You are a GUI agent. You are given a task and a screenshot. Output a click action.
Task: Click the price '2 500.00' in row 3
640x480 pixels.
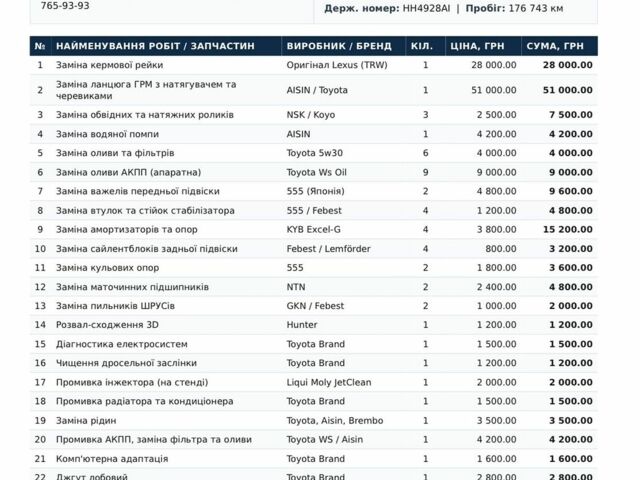pyautogui.click(x=497, y=115)
